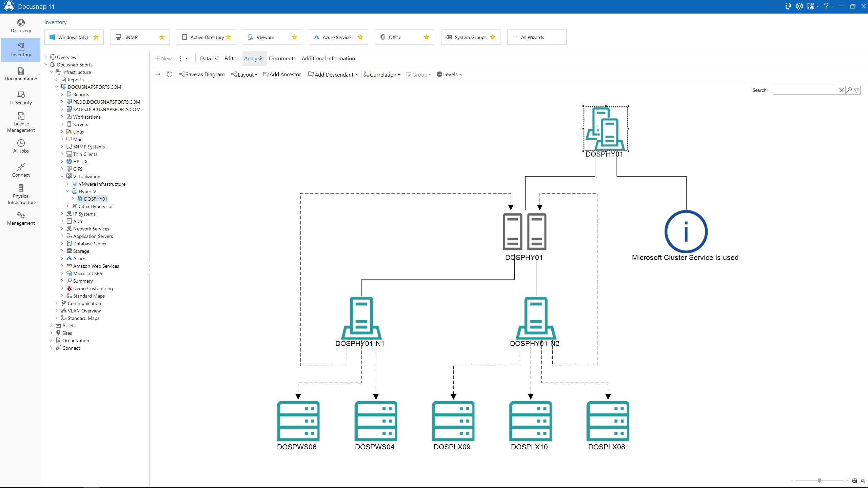Select PROD.DOCUSNAPSPORTS.COM in the tree

(106, 102)
